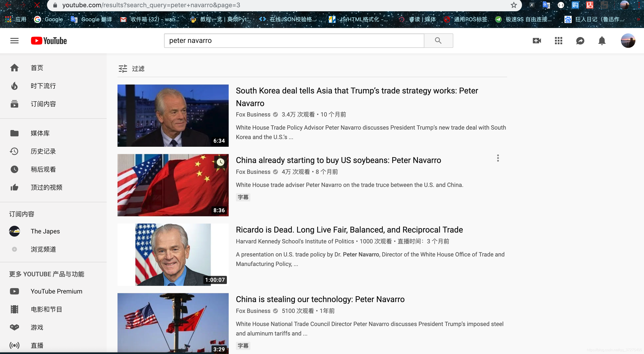Click the 过滤 filter text button

pos(138,68)
